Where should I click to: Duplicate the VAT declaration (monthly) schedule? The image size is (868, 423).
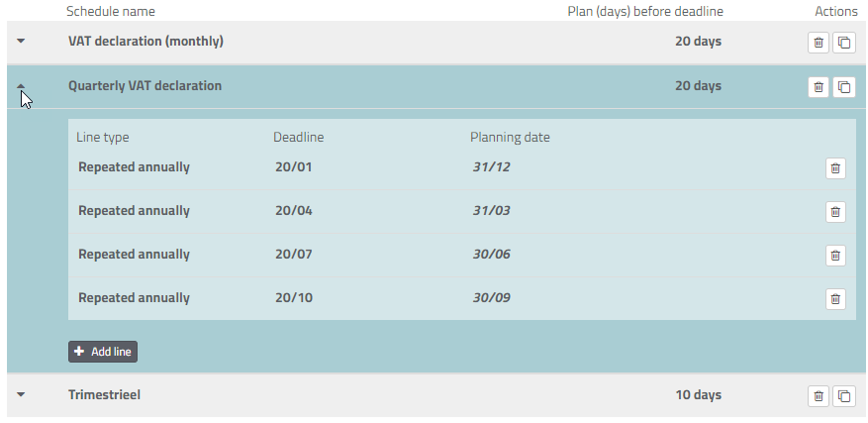coord(843,42)
